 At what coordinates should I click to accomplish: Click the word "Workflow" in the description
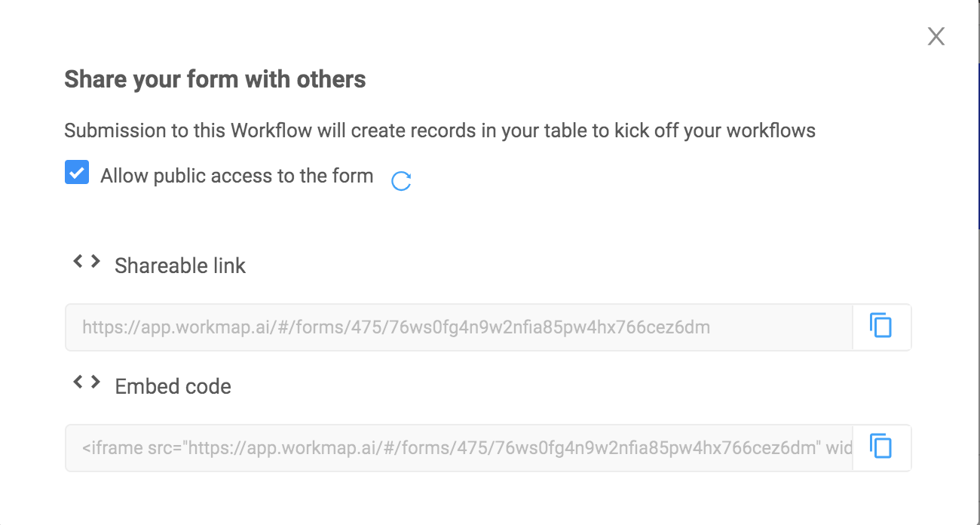click(x=271, y=130)
